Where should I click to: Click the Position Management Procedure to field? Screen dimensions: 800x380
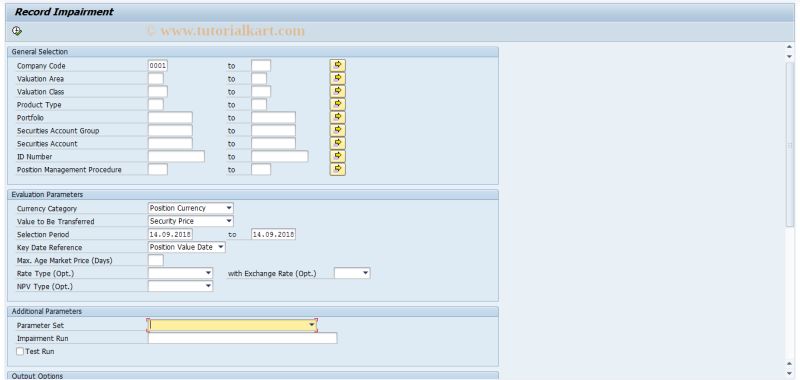[261, 169]
